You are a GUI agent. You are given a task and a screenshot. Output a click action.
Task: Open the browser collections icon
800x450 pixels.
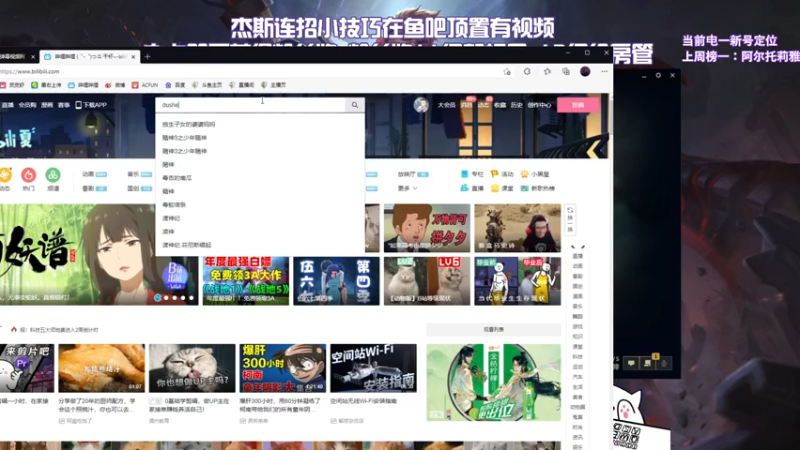click(566, 71)
